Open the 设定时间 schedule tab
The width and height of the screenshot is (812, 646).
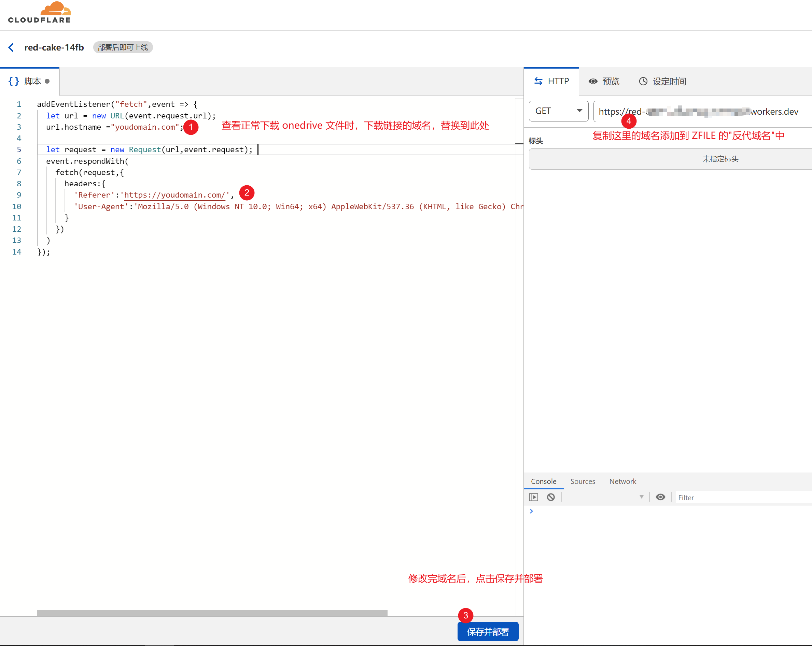point(662,81)
